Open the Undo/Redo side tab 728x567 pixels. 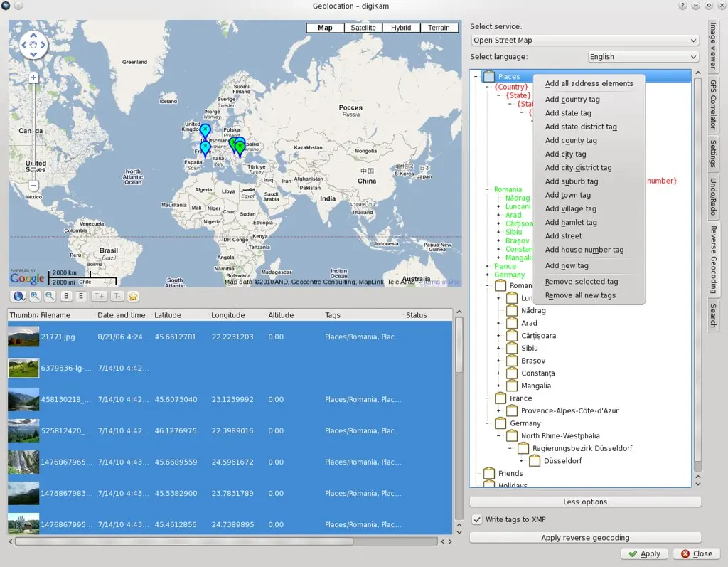click(x=713, y=196)
